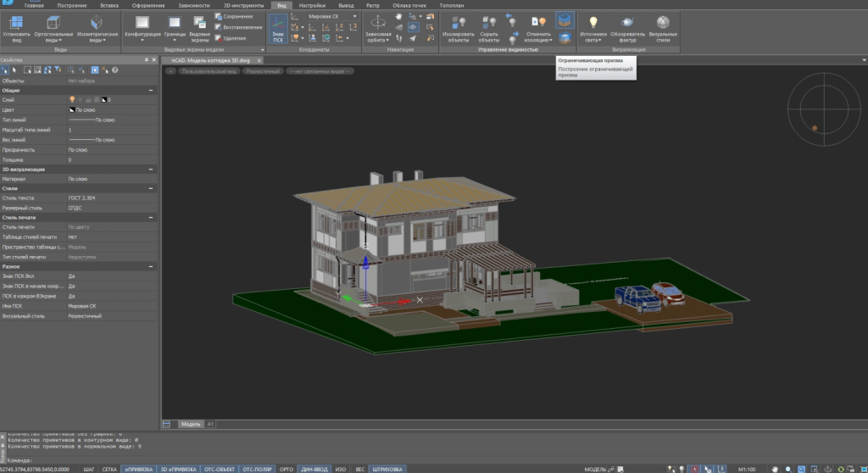868x473 pixels.
Task: Open the Главная ribbon tab
Action: [35, 5]
